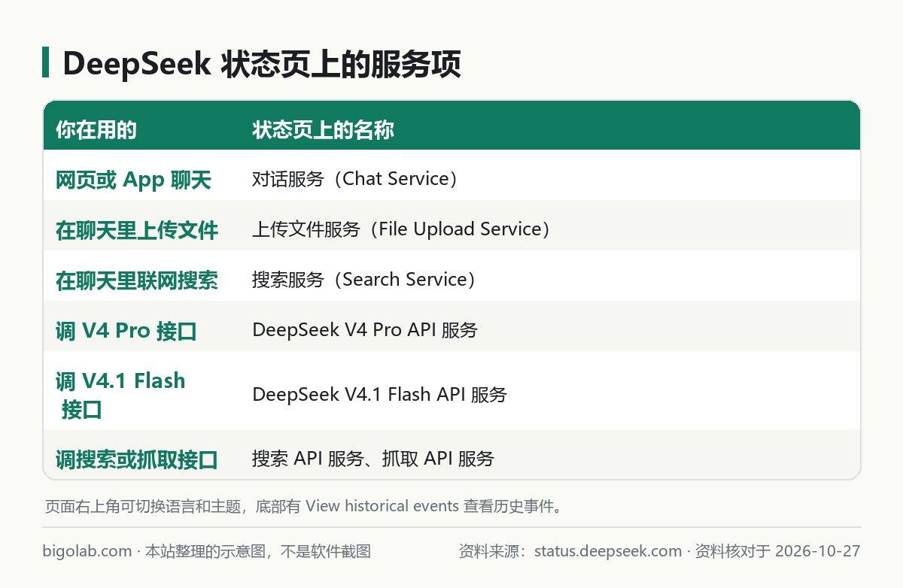This screenshot has width=903, height=588.
Task: Select the row label '在聊天里联网搜索'
Action: point(137,280)
